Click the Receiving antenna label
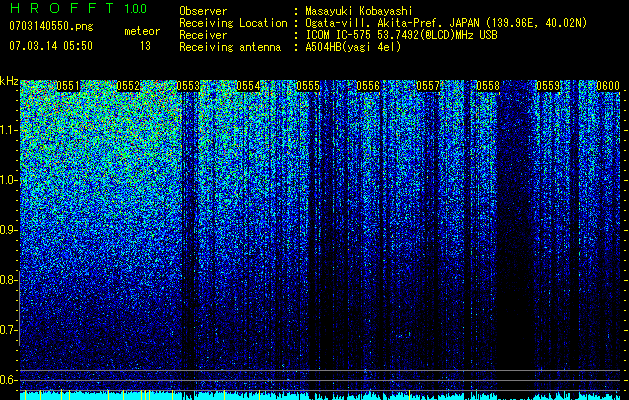The width and height of the screenshot is (629, 400). (x=230, y=47)
